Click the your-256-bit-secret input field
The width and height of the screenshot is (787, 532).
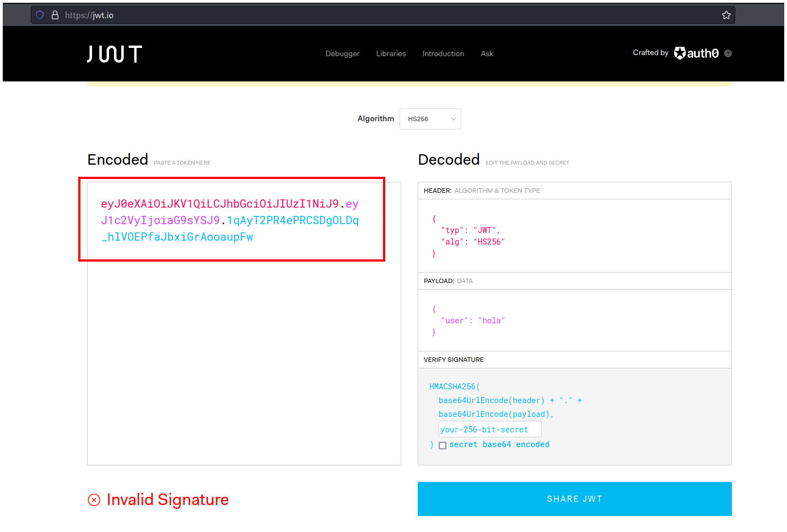[489, 430]
